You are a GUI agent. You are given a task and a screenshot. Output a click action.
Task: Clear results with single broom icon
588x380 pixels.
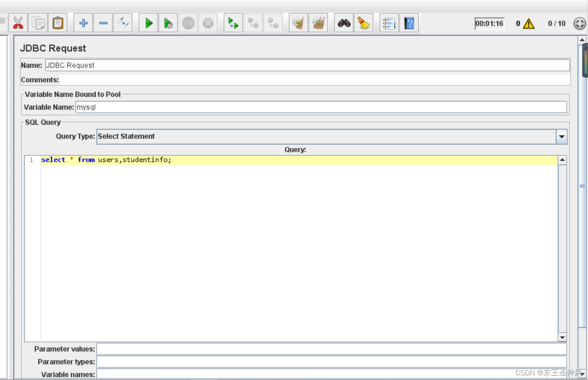[298, 23]
